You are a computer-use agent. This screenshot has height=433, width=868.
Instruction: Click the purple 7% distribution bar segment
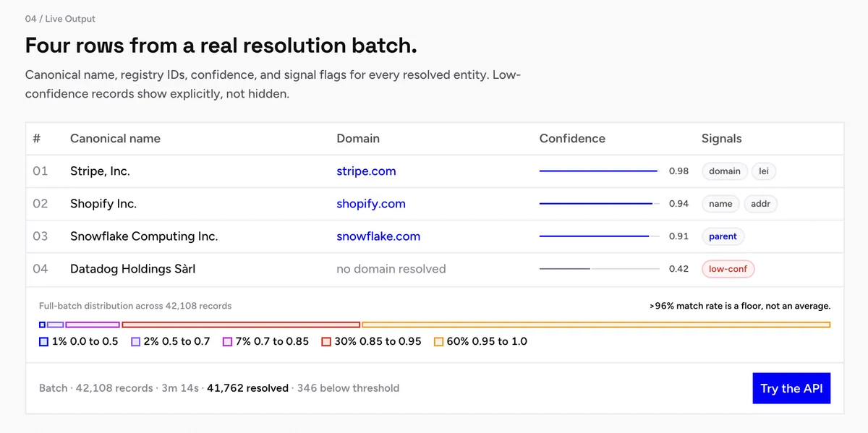(93, 325)
